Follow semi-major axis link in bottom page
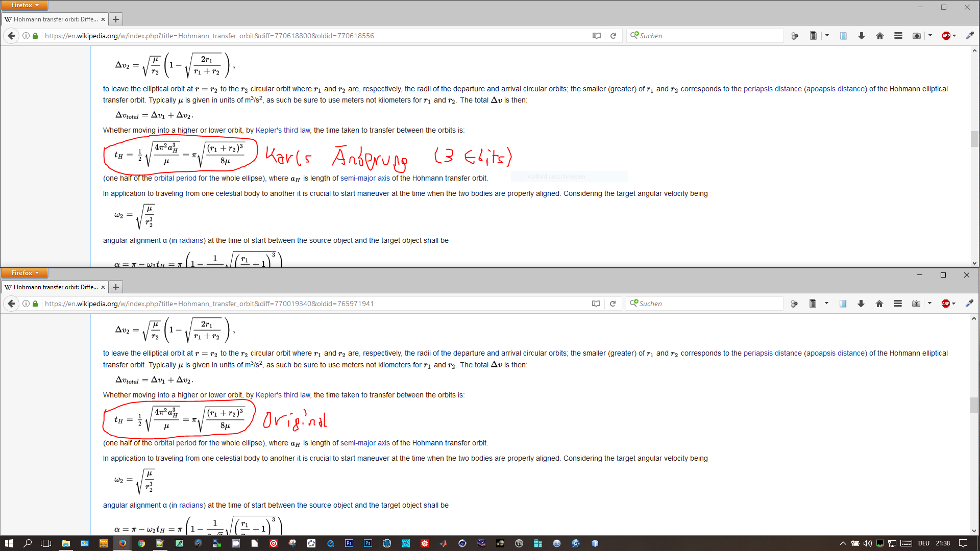The image size is (980, 551). coord(365,443)
